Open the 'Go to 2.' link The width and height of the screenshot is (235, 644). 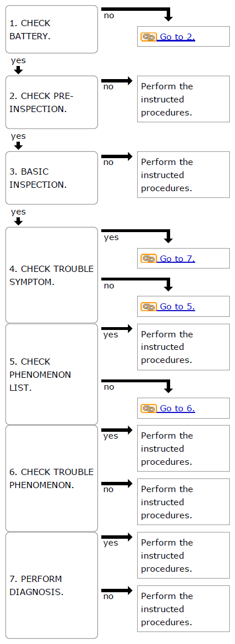177,37
